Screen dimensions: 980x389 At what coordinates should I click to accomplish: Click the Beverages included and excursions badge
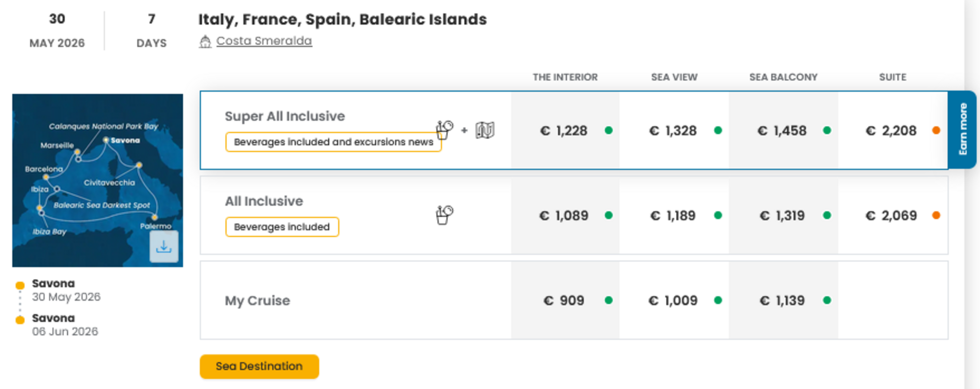click(333, 142)
